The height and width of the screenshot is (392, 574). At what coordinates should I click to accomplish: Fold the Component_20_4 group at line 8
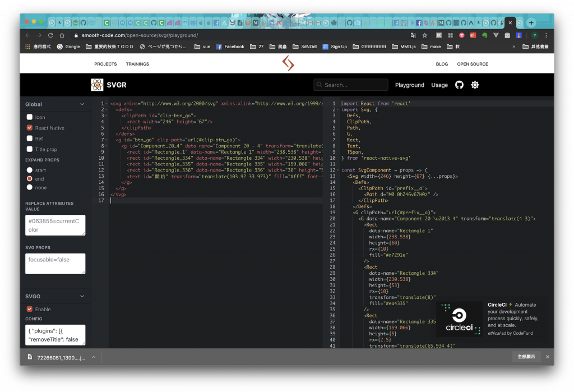coord(107,146)
